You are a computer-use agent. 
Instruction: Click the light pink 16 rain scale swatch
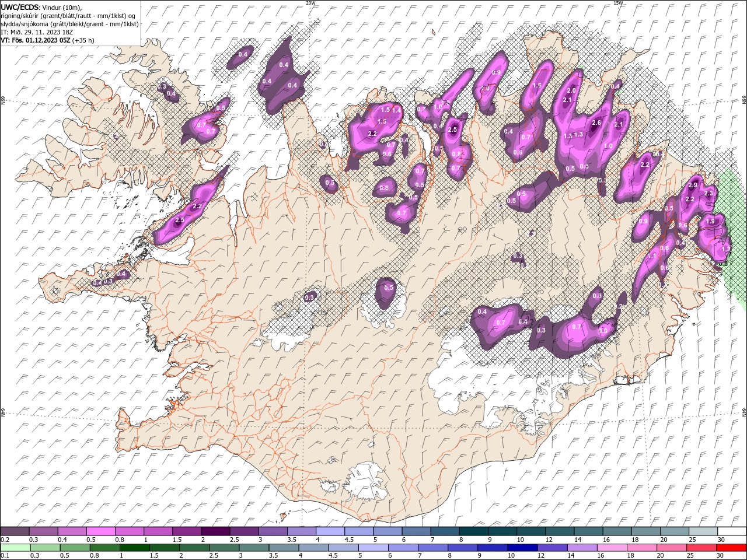click(x=612, y=548)
